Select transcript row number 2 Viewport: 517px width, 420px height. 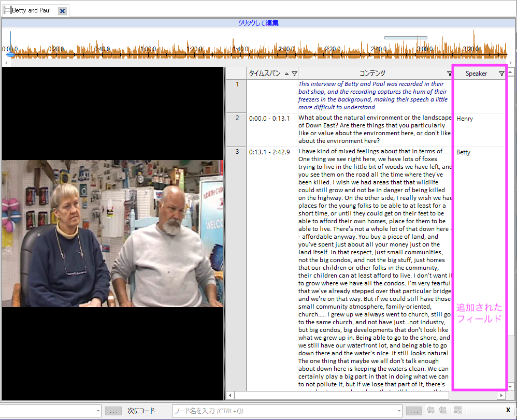click(237, 118)
